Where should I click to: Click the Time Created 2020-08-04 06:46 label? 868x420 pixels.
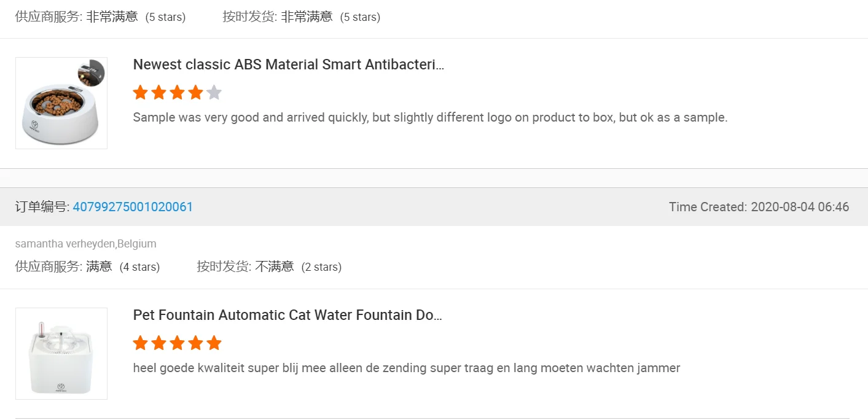(759, 207)
